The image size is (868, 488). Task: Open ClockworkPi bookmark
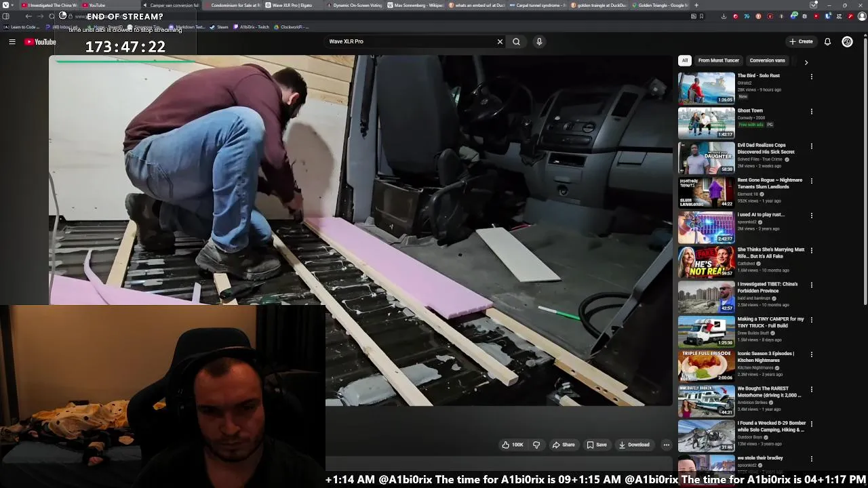pos(292,27)
